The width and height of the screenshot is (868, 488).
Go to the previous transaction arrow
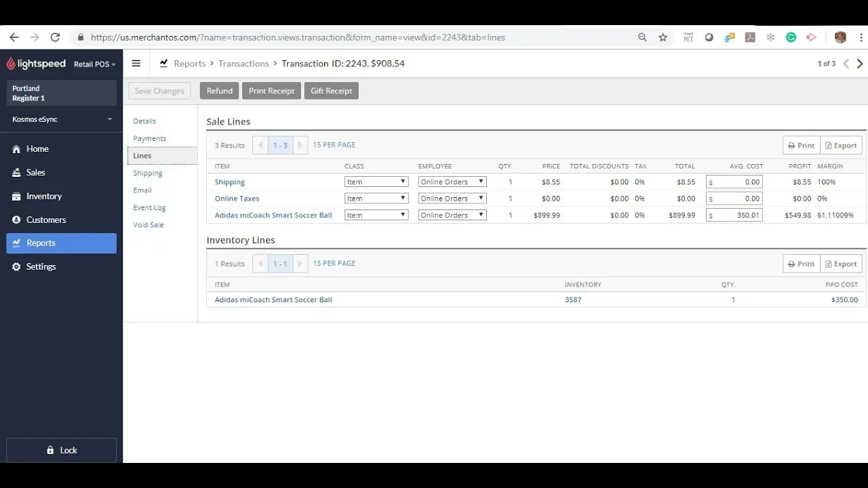pyautogui.click(x=846, y=63)
